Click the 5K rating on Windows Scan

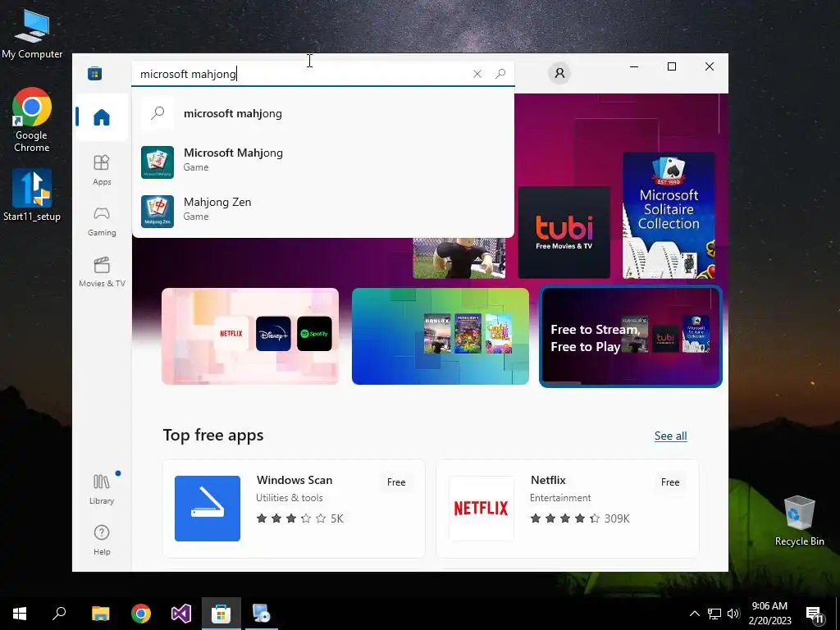pyautogui.click(x=337, y=518)
